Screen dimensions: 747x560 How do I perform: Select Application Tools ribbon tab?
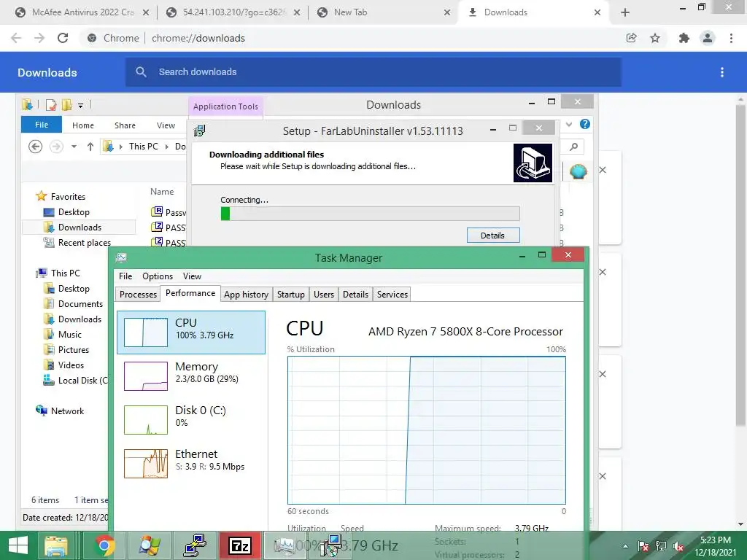pos(225,106)
